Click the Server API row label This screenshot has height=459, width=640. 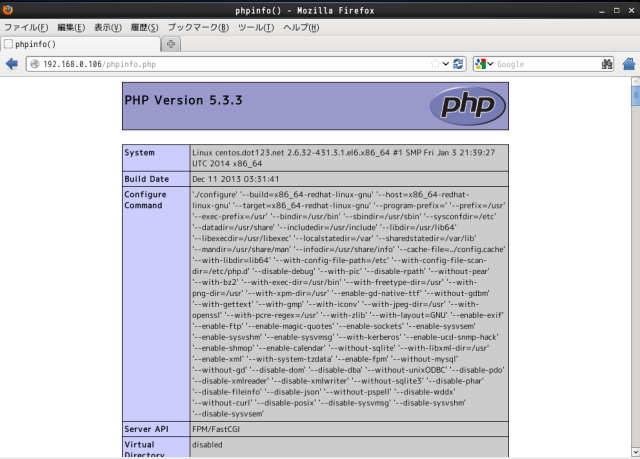tap(146, 429)
